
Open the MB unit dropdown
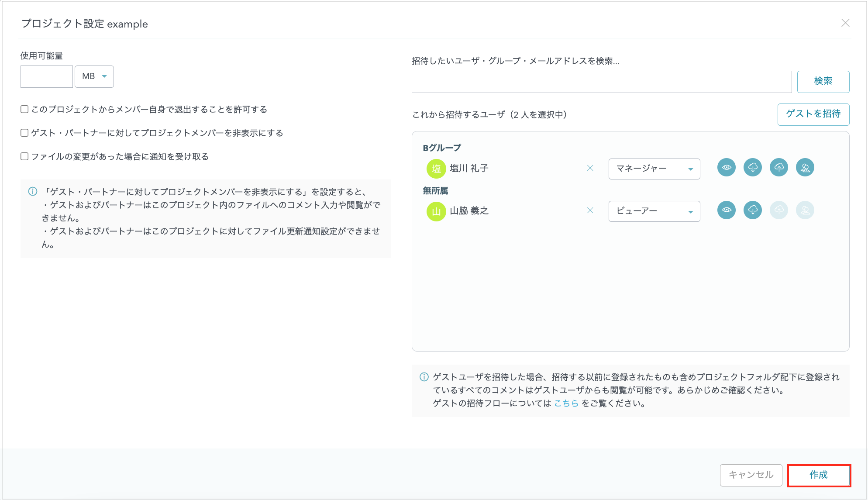point(94,76)
